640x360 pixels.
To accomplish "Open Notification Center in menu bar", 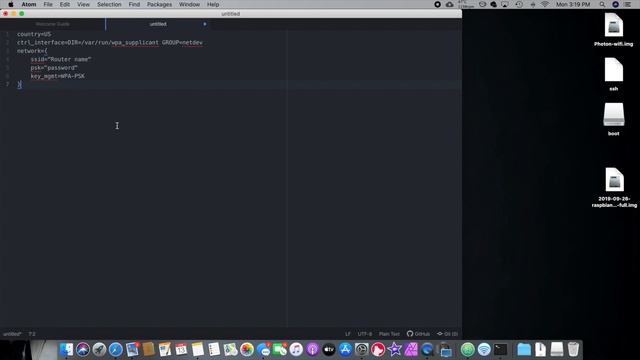I will coord(628,4).
